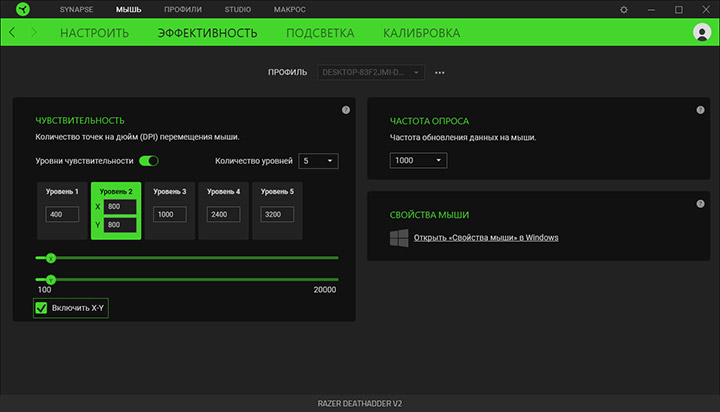
Task: Select the Уровень 2 sensitivity stage
Action: coord(116,211)
